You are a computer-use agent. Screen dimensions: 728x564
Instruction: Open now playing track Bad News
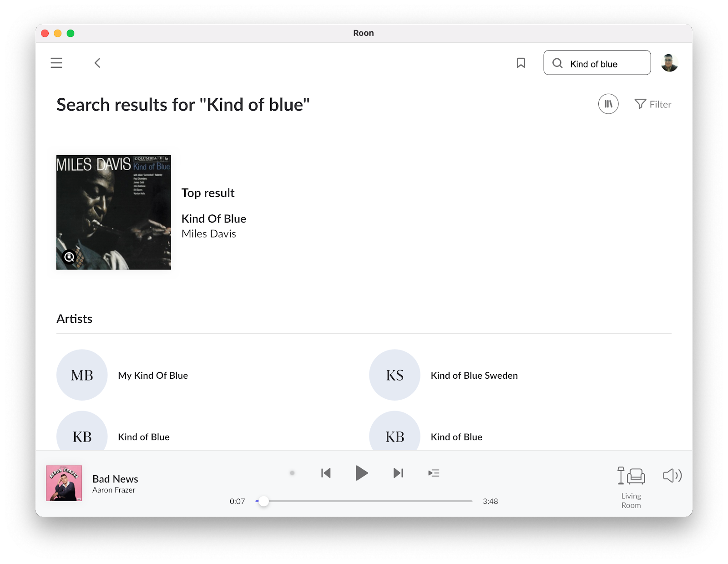point(115,479)
